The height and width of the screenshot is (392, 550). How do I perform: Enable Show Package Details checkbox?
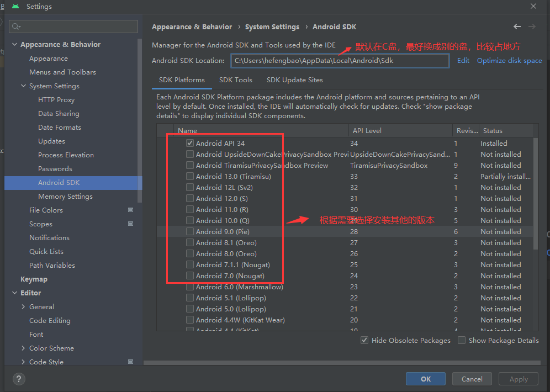tap(462, 341)
